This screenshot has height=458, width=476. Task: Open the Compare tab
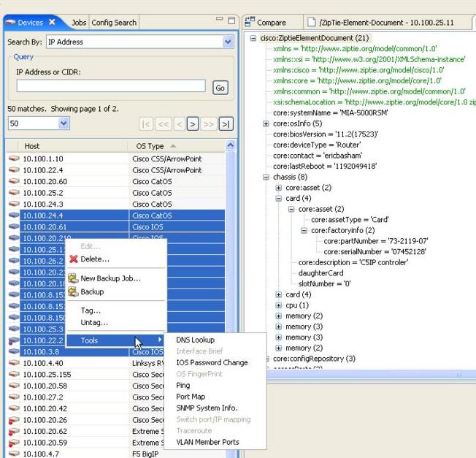(266, 23)
